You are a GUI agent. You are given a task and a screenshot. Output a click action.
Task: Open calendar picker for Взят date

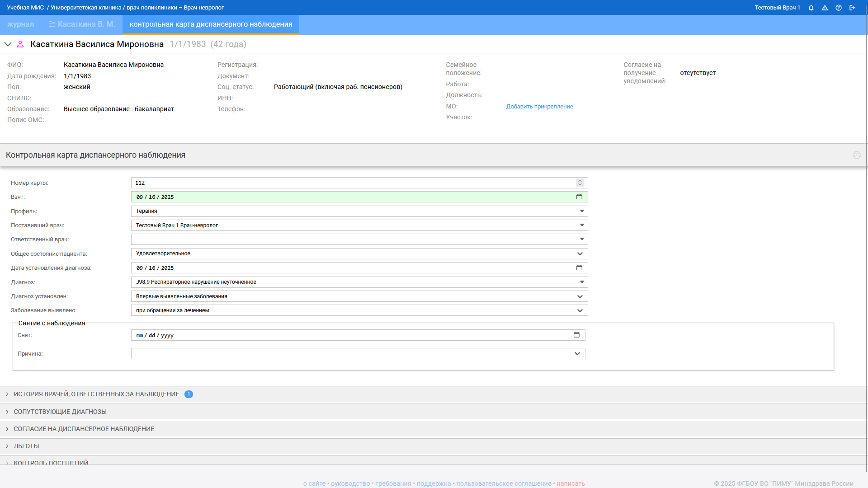pyautogui.click(x=579, y=197)
